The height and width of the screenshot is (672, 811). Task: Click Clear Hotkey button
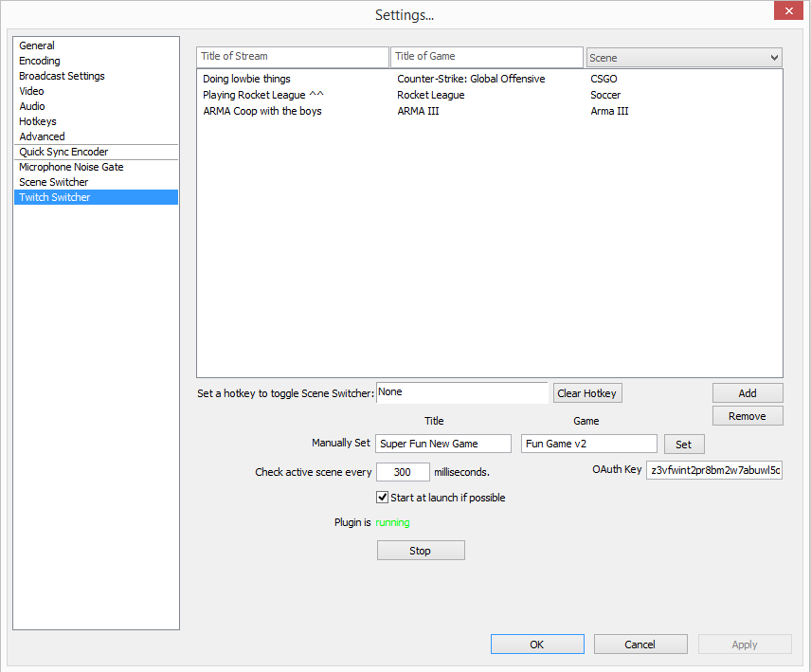click(x=587, y=393)
